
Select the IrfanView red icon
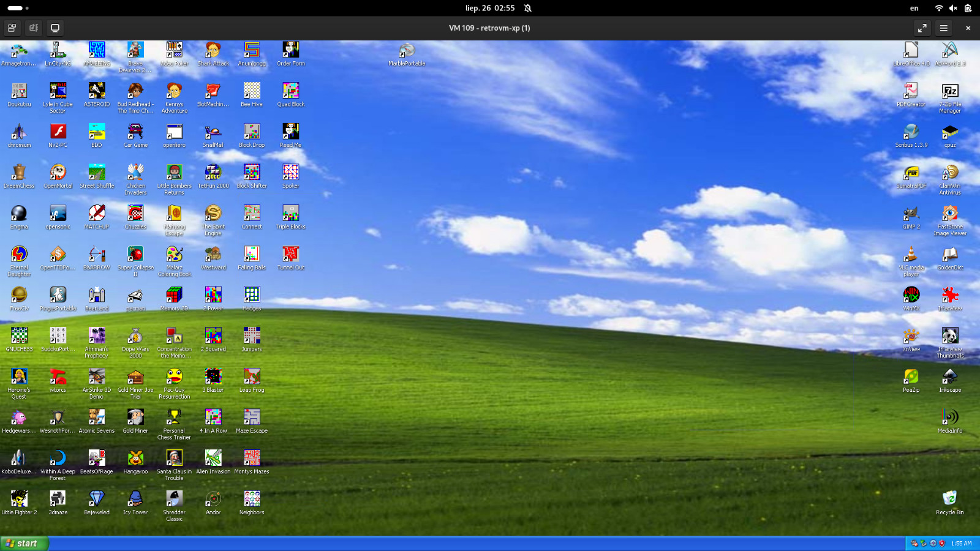[950, 295]
